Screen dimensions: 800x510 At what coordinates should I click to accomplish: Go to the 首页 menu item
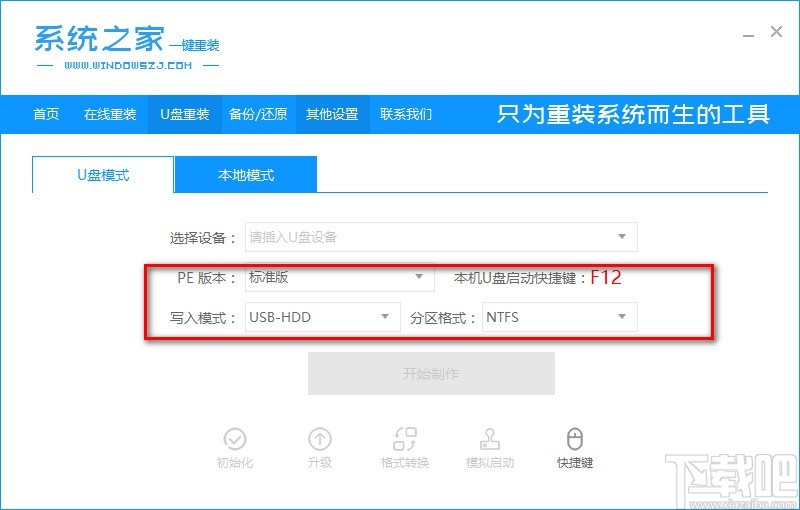(46, 114)
